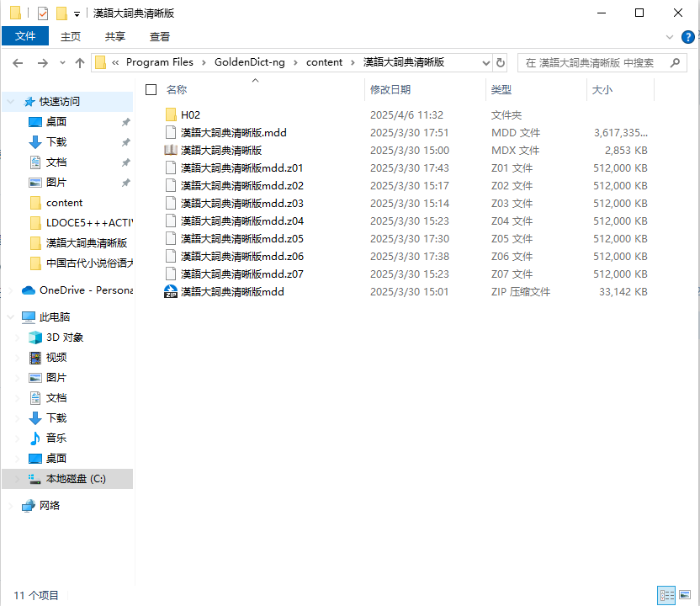
Task: Click the search magnifier icon
Action: point(675,62)
